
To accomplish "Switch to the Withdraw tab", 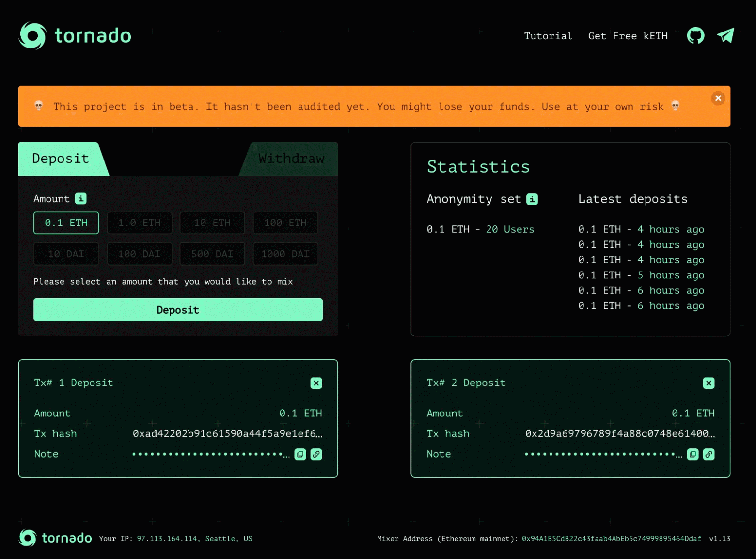I will [291, 159].
